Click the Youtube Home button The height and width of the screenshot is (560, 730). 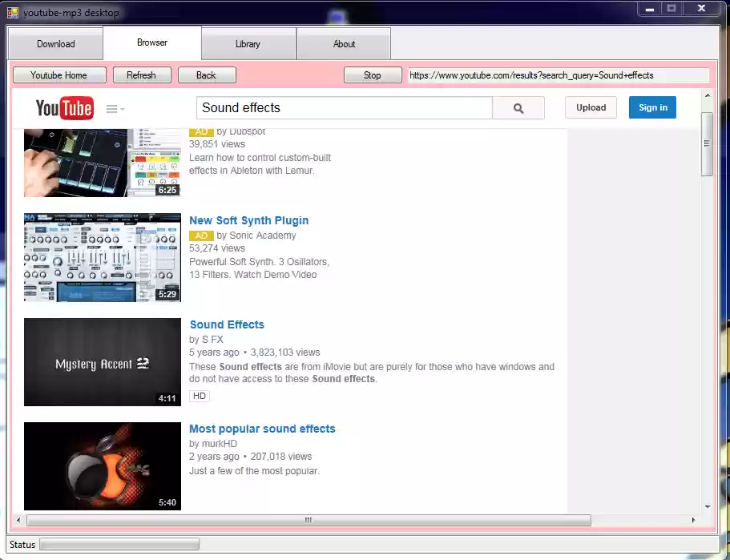[x=58, y=75]
